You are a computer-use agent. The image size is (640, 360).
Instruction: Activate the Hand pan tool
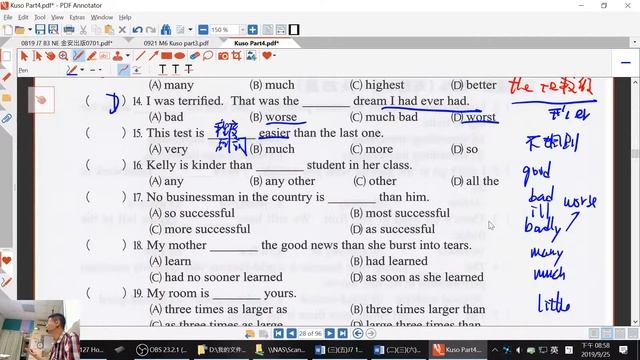[50, 56]
